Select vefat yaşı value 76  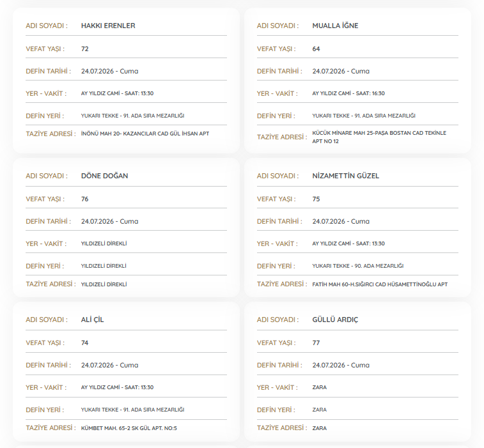[x=85, y=199]
